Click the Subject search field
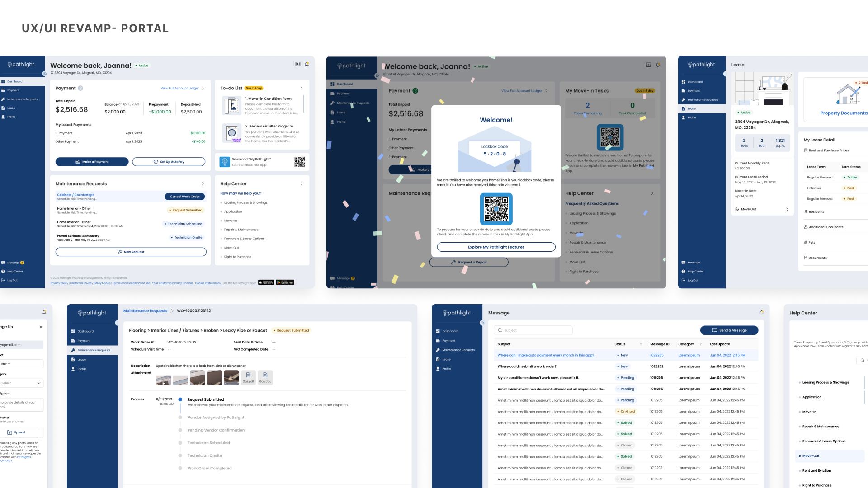This screenshot has width=868, height=488. point(533,330)
